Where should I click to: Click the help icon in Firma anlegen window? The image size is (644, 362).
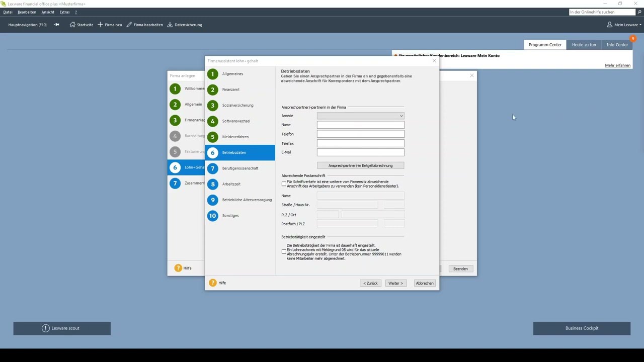178,268
